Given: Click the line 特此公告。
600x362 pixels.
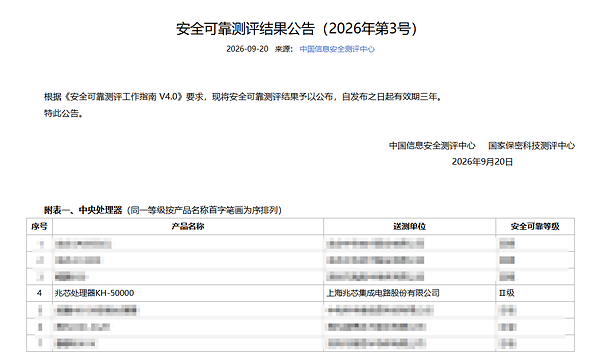Looking at the screenshot, I should click(64, 113).
